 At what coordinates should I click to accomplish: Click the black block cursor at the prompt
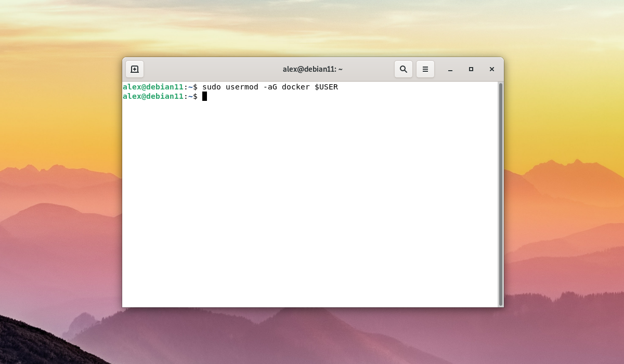204,96
